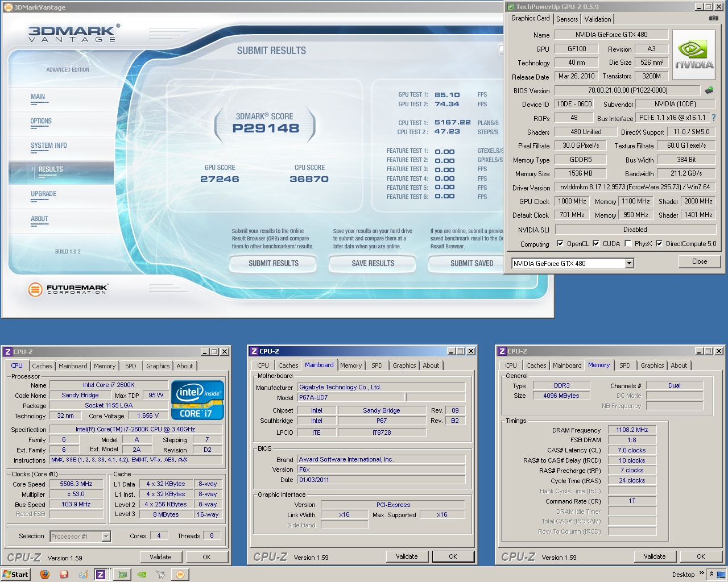Go to OPTIONS in the 3DMark sidebar
This screenshot has width=728, height=582.
41,121
